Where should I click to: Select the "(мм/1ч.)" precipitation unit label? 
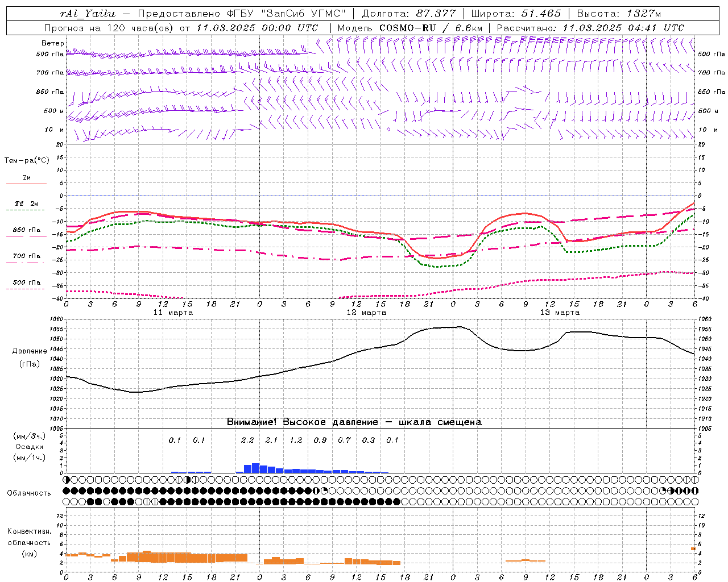[30, 458]
